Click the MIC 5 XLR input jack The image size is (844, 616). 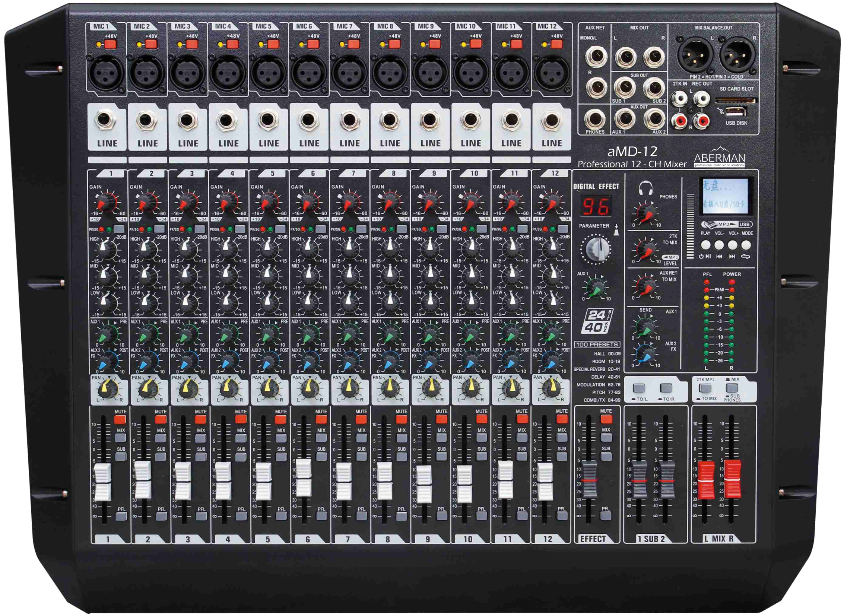[268, 74]
